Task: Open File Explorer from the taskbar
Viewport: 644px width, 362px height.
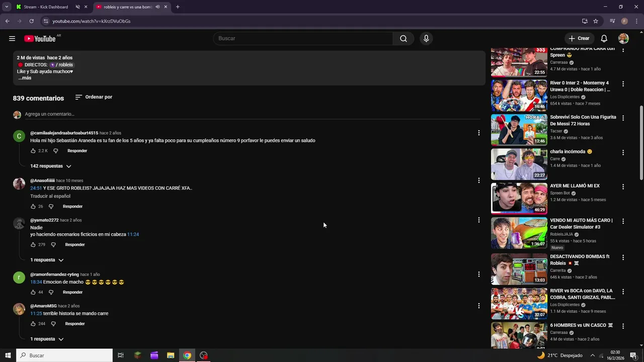Action: 171,355
